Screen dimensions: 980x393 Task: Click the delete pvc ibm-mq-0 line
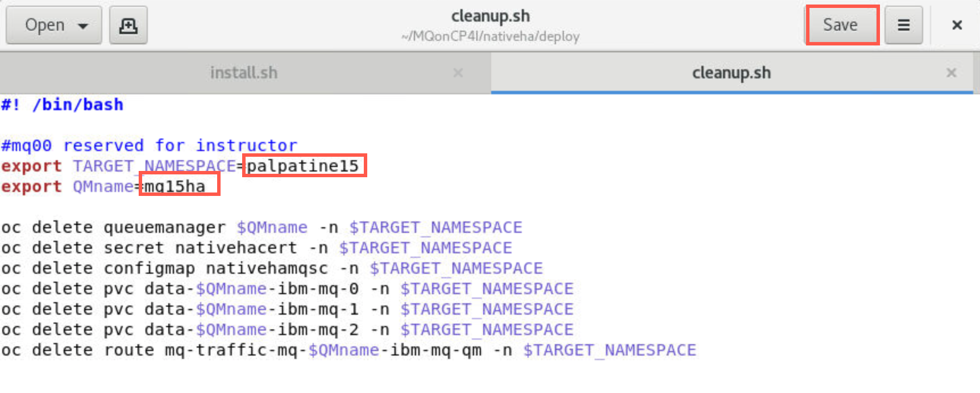pos(287,289)
